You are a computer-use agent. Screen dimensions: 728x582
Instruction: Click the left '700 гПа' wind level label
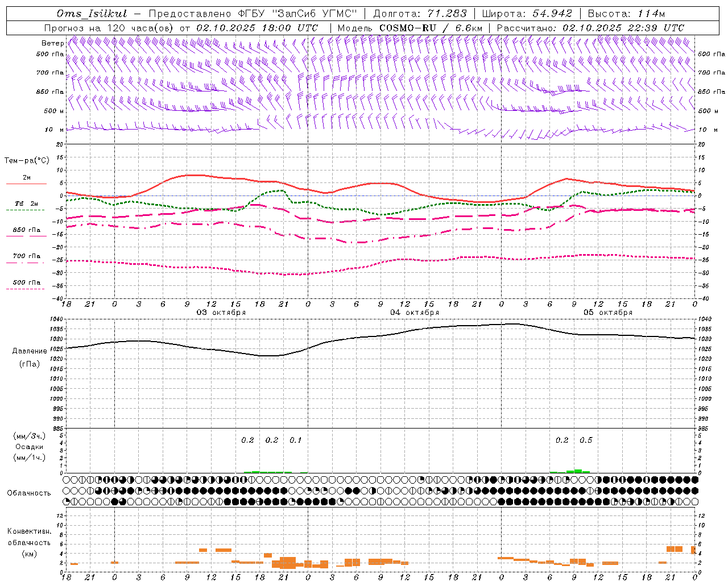coord(50,73)
